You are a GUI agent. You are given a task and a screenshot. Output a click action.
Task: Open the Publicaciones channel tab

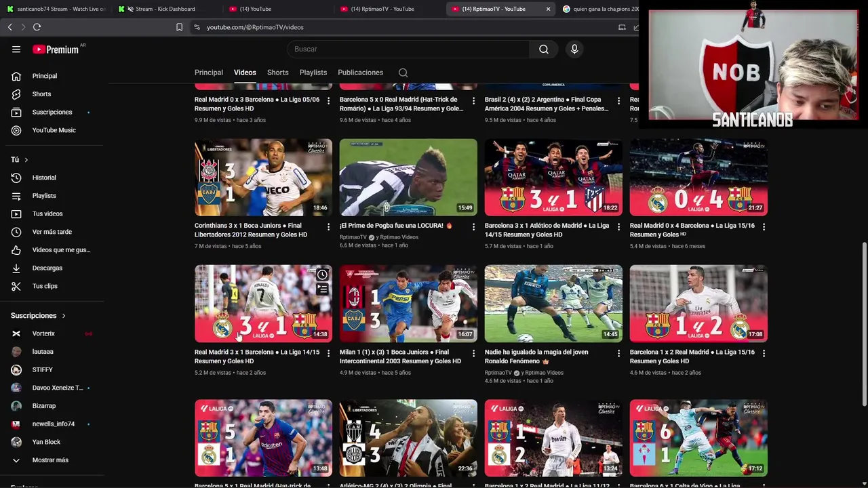point(360,73)
